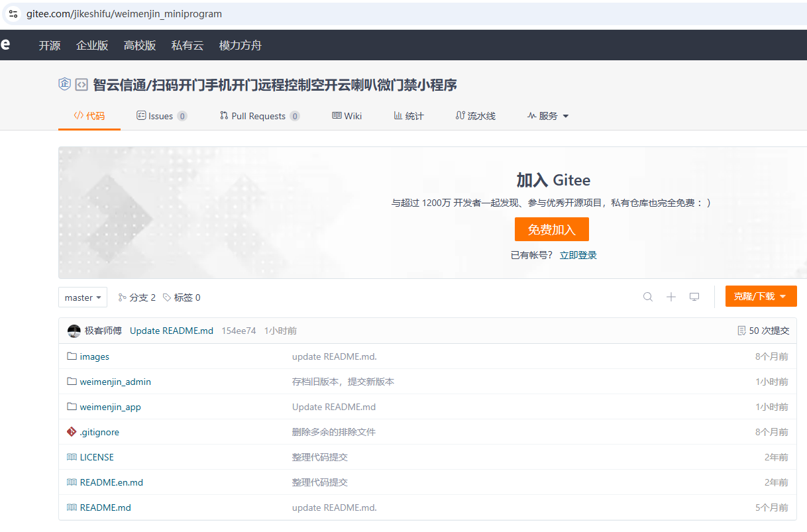Click 开源 in the top navigation
The width and height of the screenshot is (807, 532).
[50, 46]
